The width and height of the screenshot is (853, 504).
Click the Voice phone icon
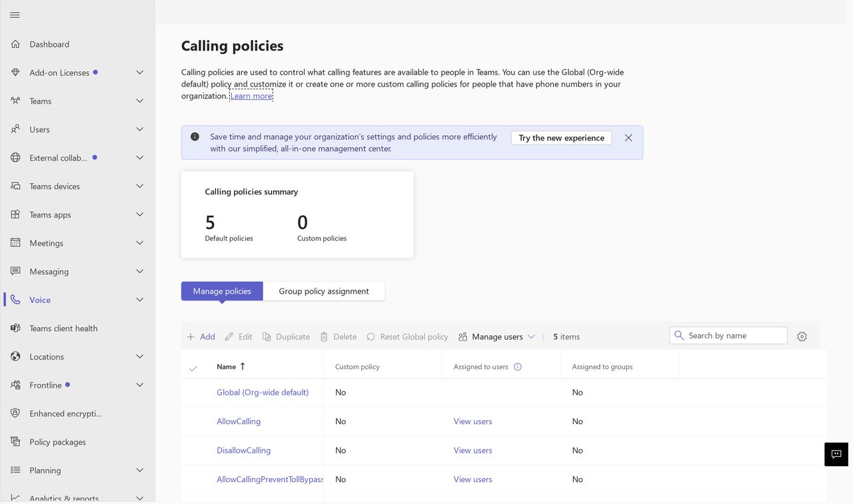(15, 300)
